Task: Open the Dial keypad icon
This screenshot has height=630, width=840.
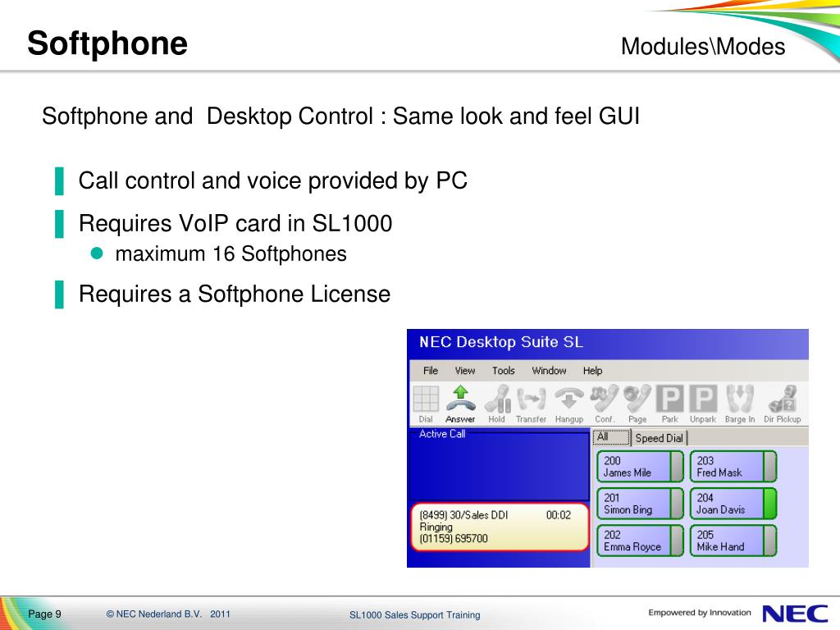Action: pyautogui.click(x=426, y=404)
